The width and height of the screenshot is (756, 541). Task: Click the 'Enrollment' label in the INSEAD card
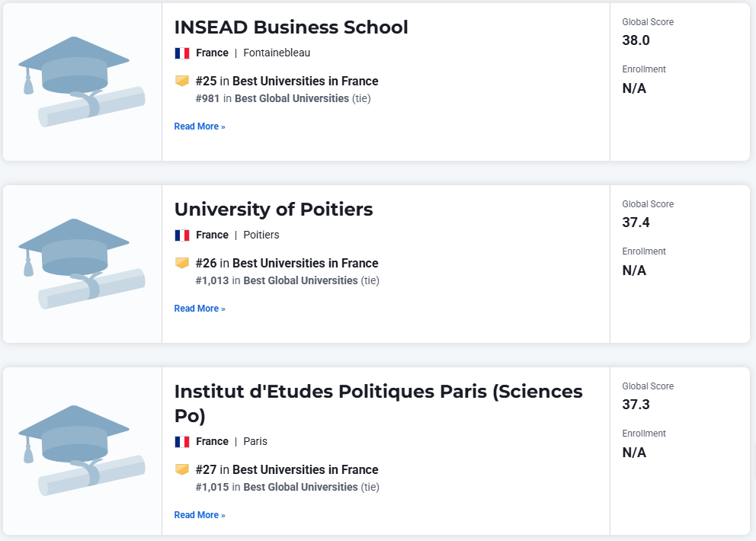(644, 69)
